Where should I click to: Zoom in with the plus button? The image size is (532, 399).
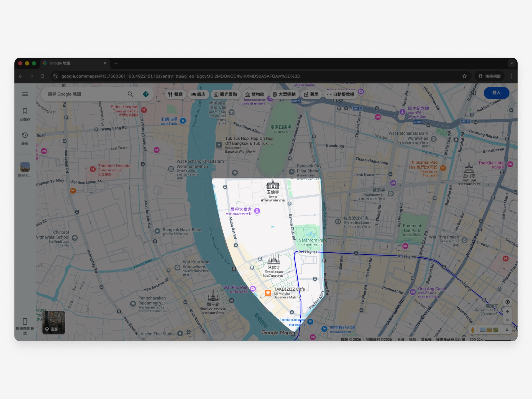click(x=507, y=312)
